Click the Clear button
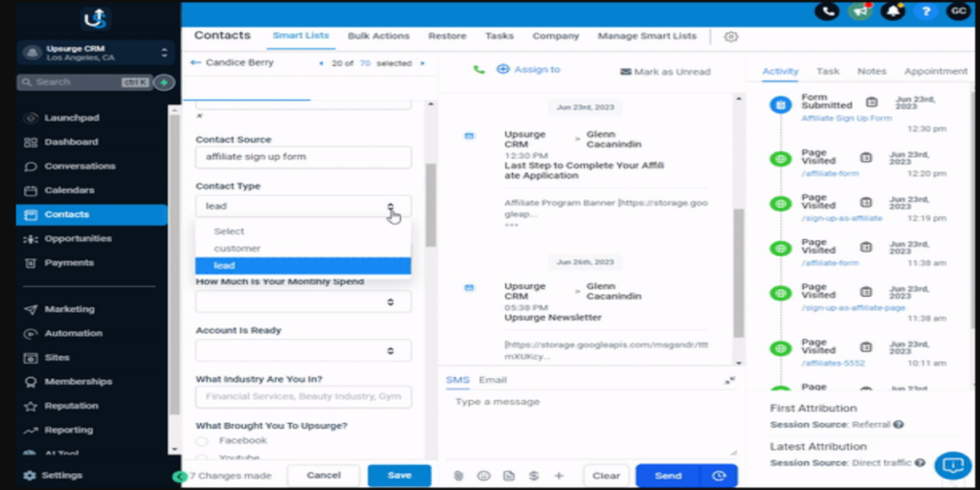The width and height of the screenshot is (980, 490). pos(606,476)
